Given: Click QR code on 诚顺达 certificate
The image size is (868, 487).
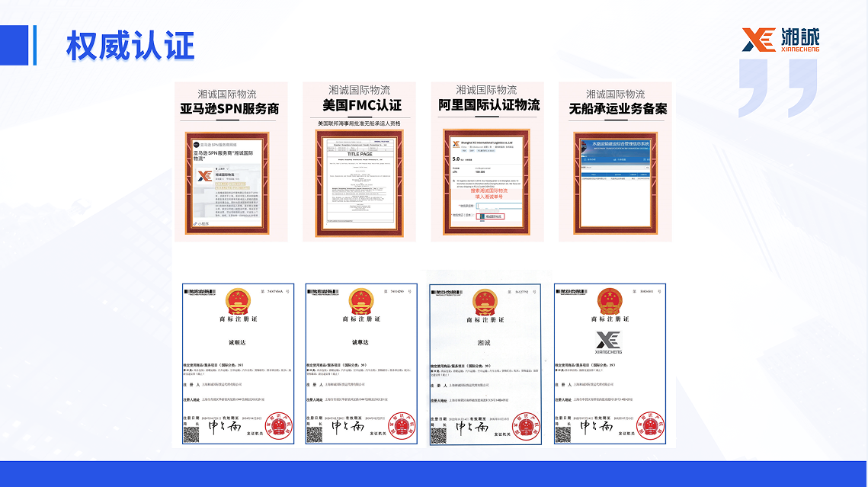Looking at the screenshot, I should 191,434.
